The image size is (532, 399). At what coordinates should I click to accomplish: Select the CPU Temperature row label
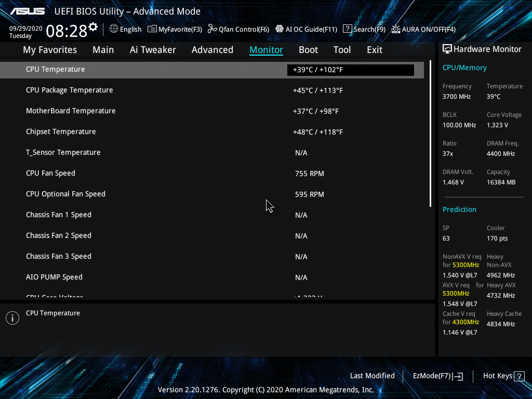[55, 69]
